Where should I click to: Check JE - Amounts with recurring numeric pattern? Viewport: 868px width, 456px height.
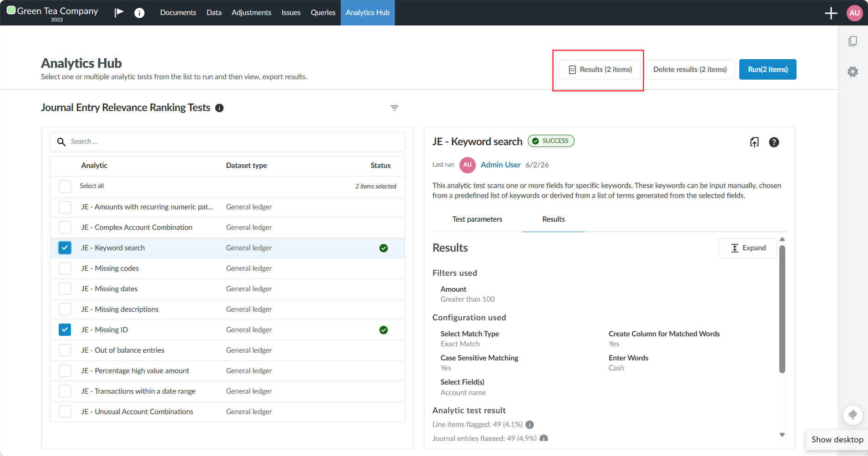point(65,207)
